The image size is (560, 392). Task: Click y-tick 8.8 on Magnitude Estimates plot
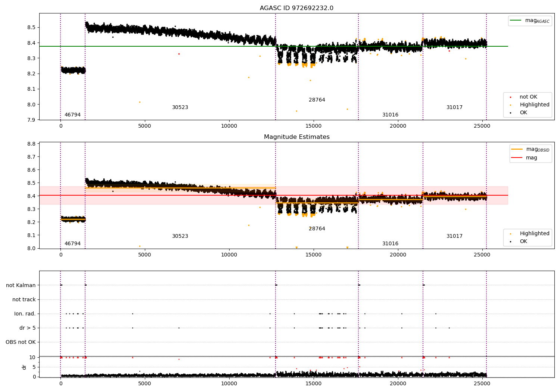click(31, 144)
